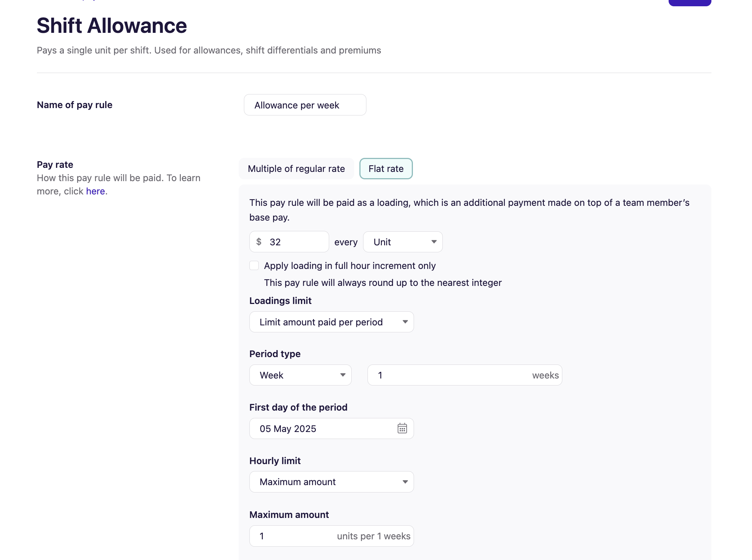
Task: Enable Apply loading in full hour increment
Action: pos(254,266)
